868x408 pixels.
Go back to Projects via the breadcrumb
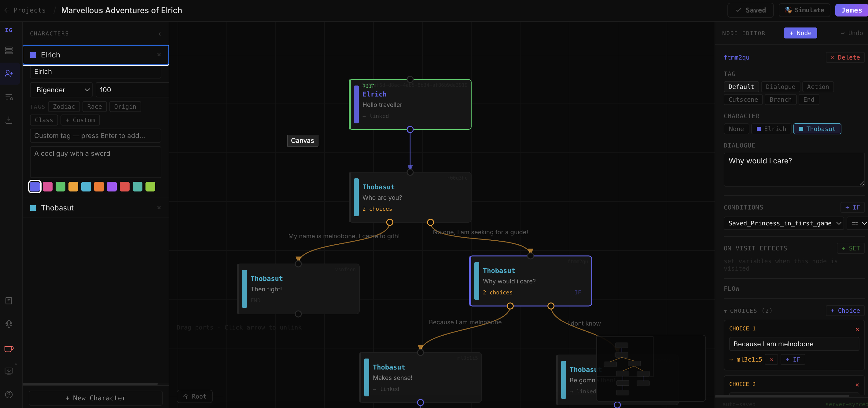pos(25,10)
